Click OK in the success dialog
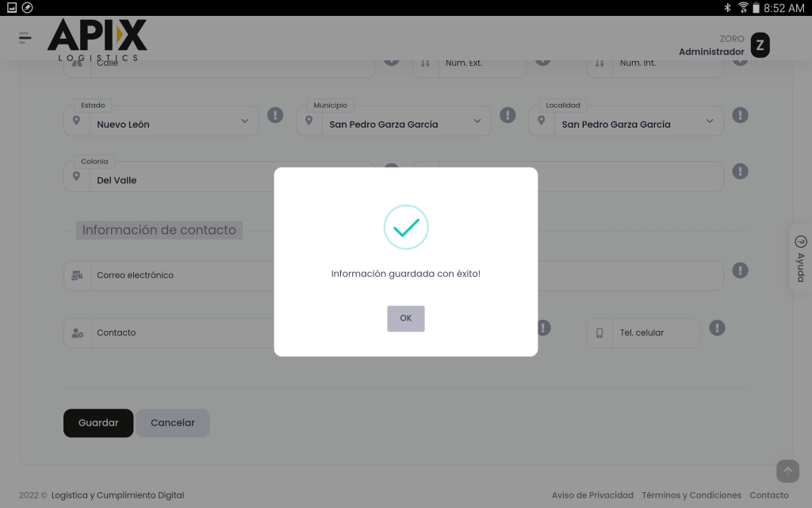 [x=405, y=318]
